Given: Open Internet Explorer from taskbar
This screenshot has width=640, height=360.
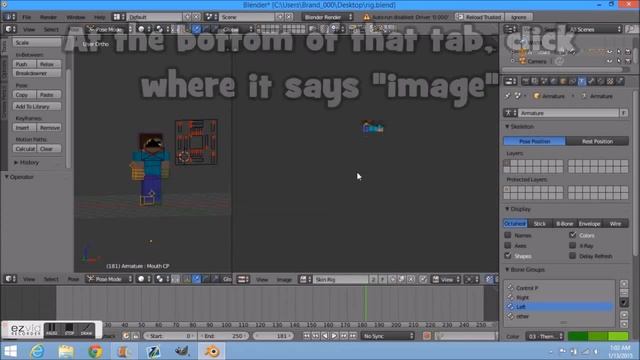Looking at the screenshot, I should 37,351.
